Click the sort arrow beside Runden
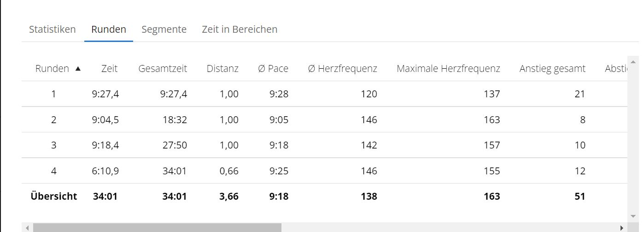644x232 pixels. pyautogui.click(x=78, y=69)
